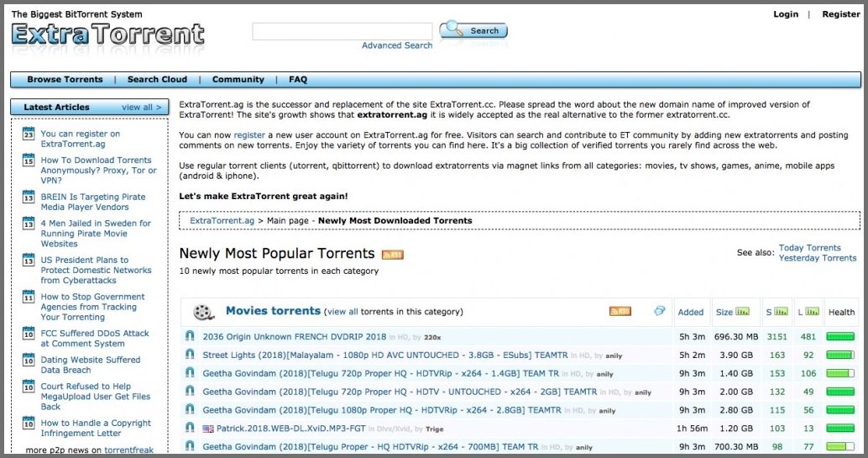868x458 pixels.
Task: Click calendar icon next to BREIN article
Action: tap(29, 197)
